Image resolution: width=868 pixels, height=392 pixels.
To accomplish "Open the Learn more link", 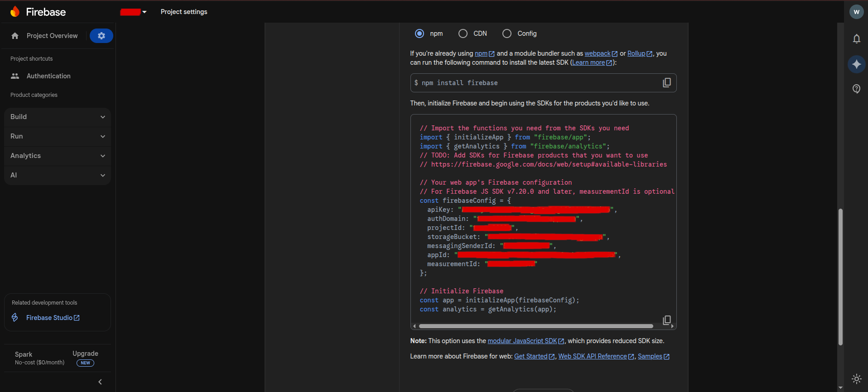I will [x=592, y=62].
